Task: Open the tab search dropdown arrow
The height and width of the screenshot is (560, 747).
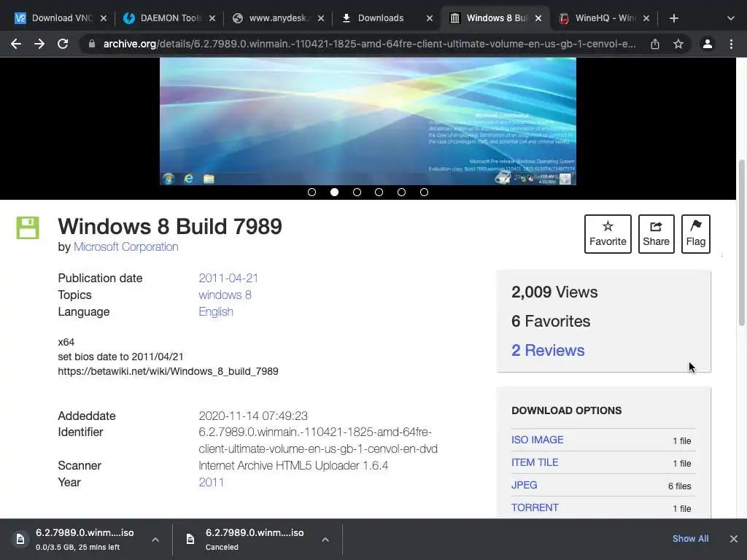Action: 731,18
